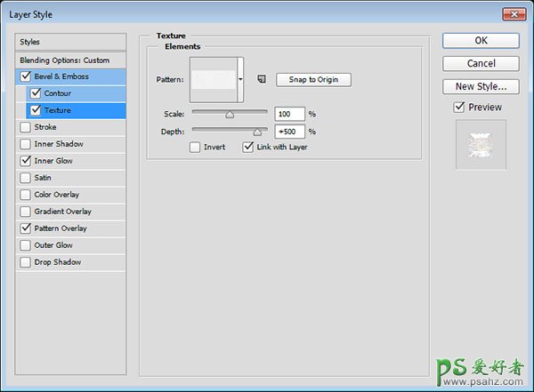The height and width of the screenshot is (392, 534).
Task: Enable the Stroke effect checkbox
Action: coord(24,127)
